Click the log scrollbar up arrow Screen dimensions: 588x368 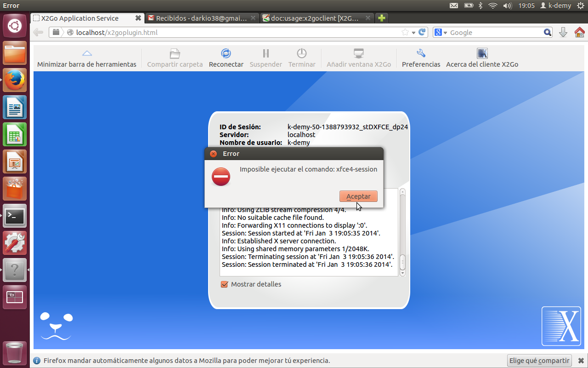click(402, 192)
